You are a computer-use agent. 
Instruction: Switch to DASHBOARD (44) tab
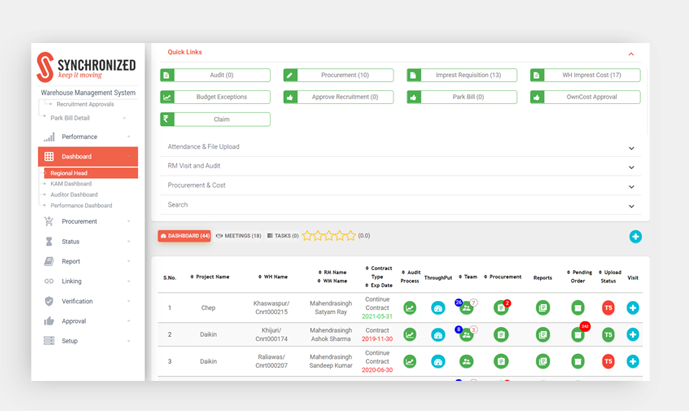[184, 236]
